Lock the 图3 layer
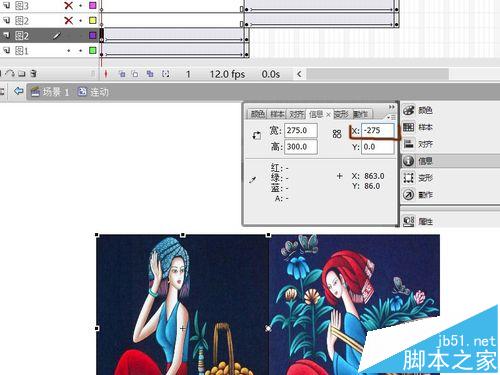The height and width of the screenshot is (375, 500). [81, 6]
